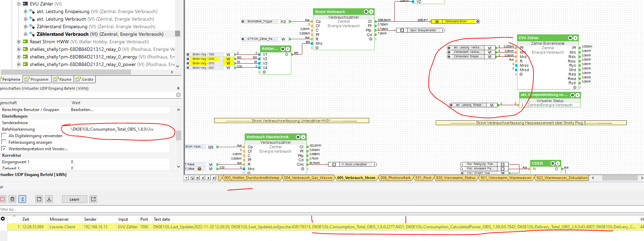Screen dimensions: 644x241
Task: Switch to Räume tab
Action: click(x=62, y=79)
